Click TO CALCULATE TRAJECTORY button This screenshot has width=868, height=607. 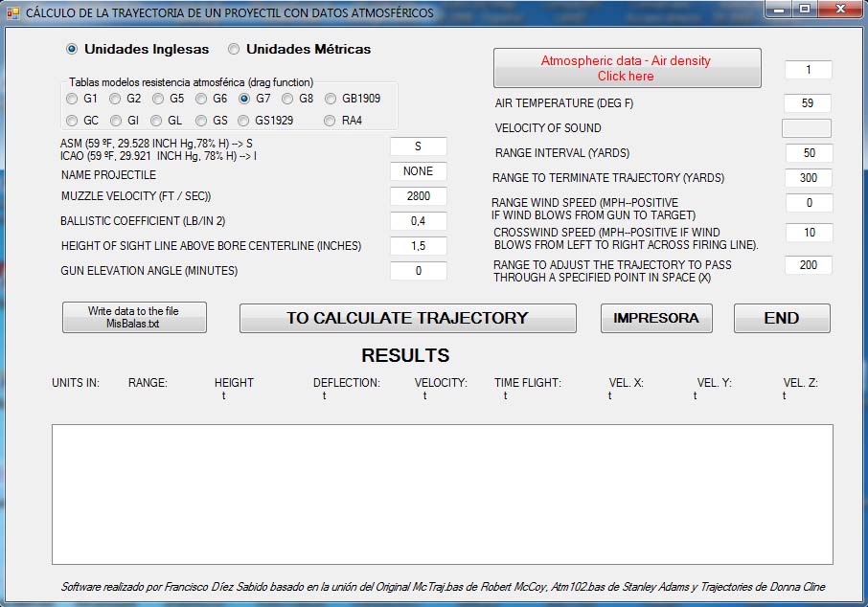click(407, 318)
